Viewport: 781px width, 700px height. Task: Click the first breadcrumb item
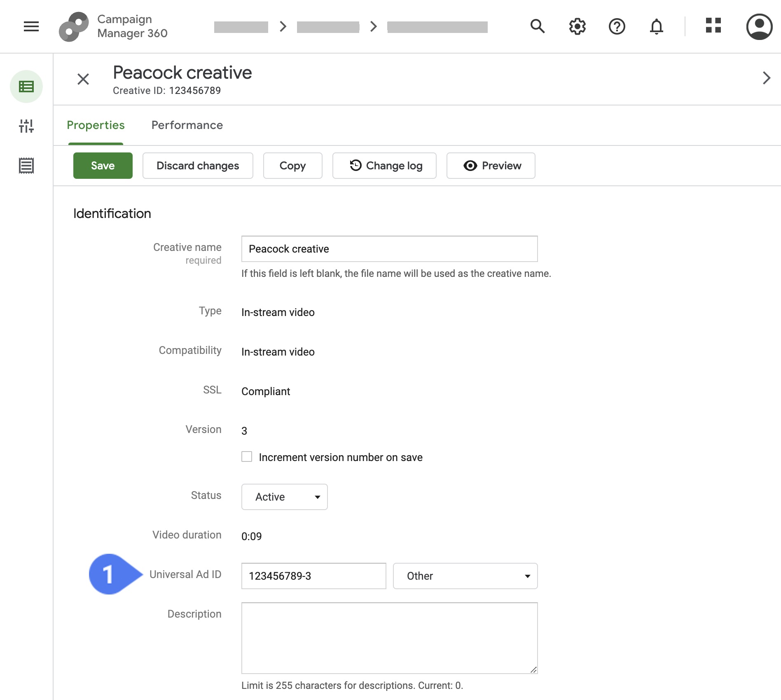241,27
